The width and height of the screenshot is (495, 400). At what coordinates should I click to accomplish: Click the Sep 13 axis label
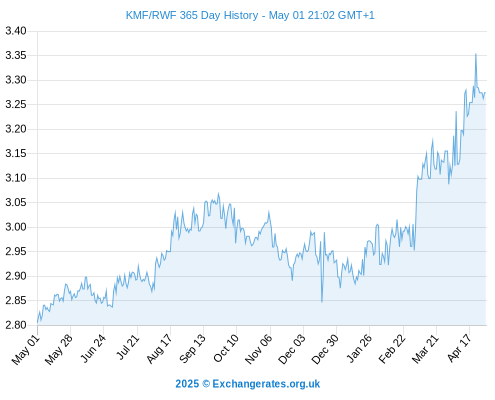[x=192, y=349]
